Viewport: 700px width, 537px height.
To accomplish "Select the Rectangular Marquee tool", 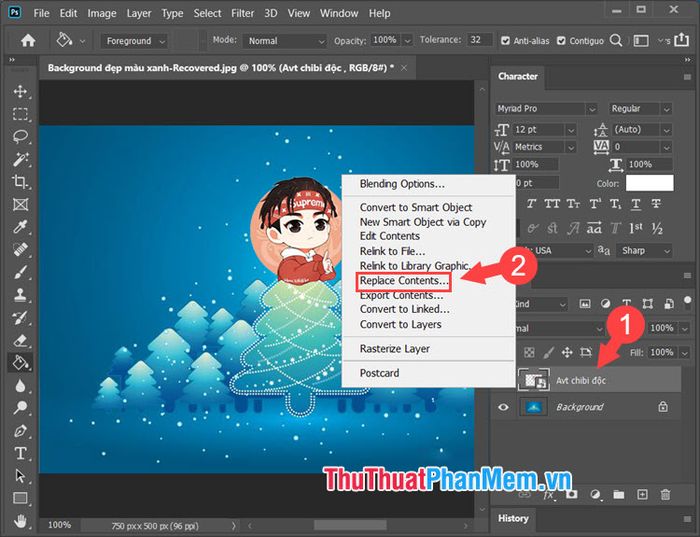I will point(20,114).
